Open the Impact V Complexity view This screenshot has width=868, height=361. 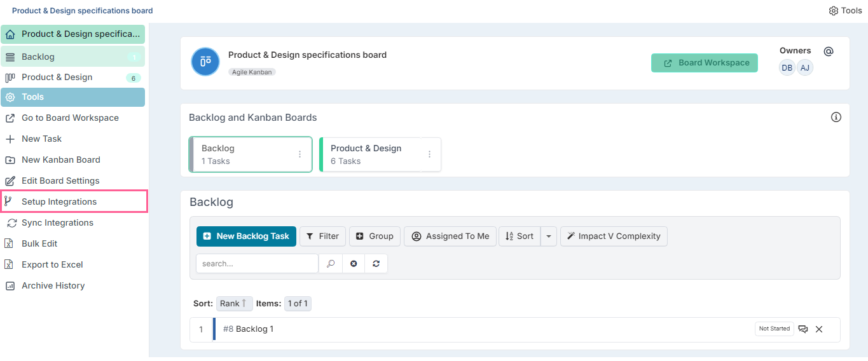pyautogui.click(x=614, y=236)
